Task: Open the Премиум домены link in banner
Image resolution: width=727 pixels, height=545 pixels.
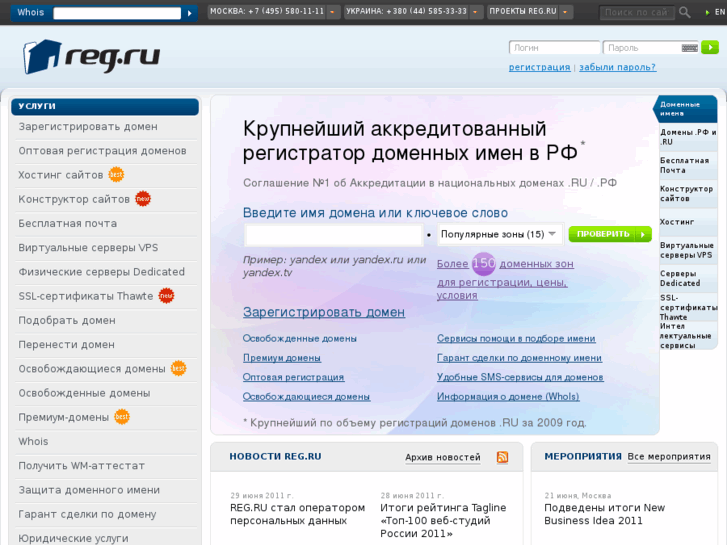Action: tap(282, 358)
